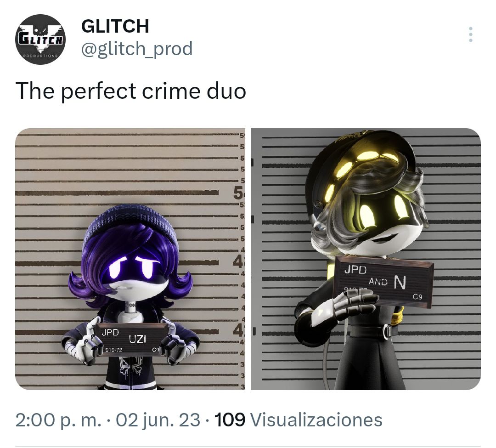496x448 pixels.
Task: Click the 109 views count
Action: click(x=230, y=420)
